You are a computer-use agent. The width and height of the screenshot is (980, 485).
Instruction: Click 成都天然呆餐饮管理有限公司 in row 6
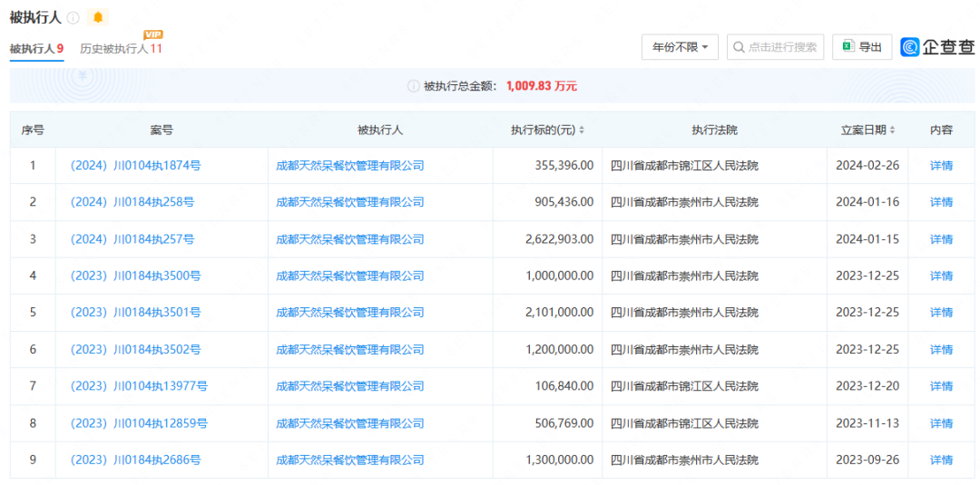pos(350,350)
